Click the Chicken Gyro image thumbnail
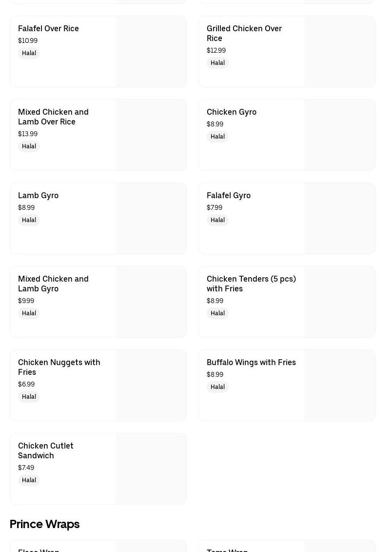Viewport: 392px width, 552px height. coord(340,135)
